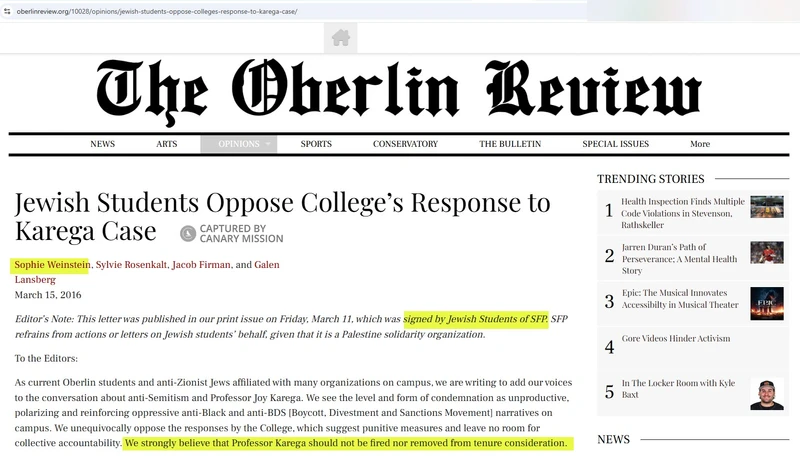Click the 'To the Editors:' line
This screenshot has width=800, height=456.
tap(46, 358)
